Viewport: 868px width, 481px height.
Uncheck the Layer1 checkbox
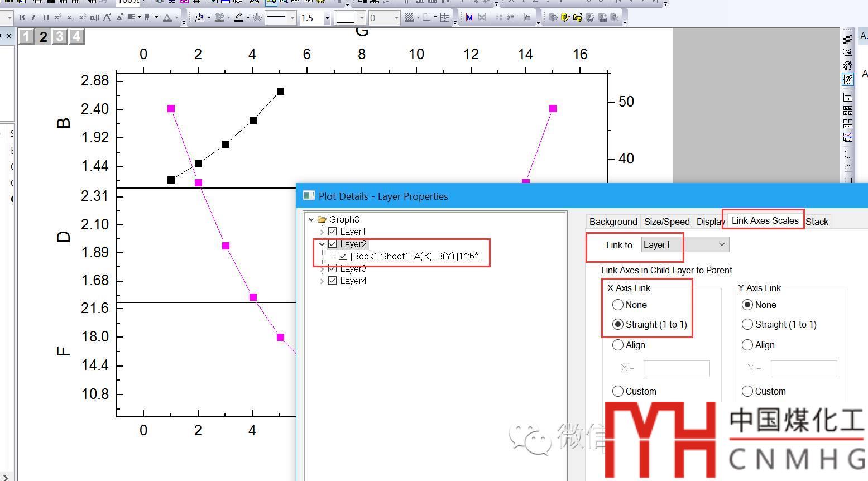[333, 232]
